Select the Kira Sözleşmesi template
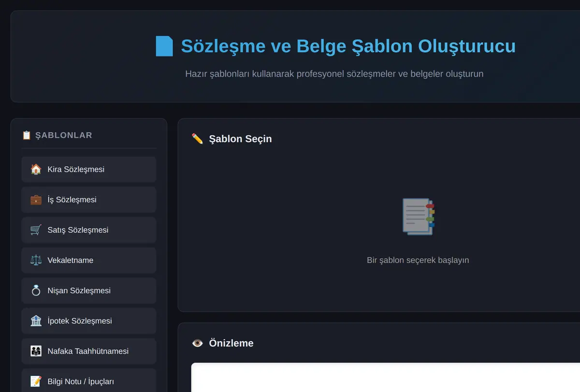The width and height of the screenshot is (580, 392). pyautogui.click(x=89, y=169)
